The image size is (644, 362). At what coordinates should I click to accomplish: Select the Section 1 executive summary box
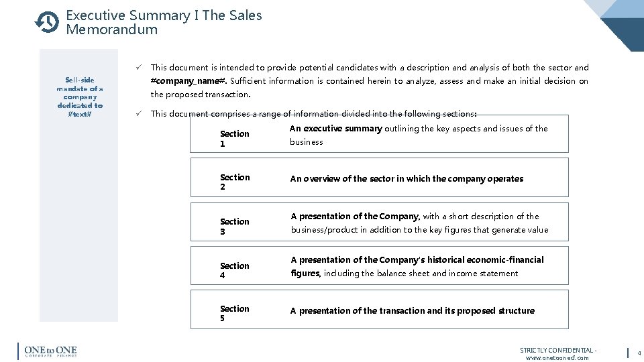coord(379,135)
